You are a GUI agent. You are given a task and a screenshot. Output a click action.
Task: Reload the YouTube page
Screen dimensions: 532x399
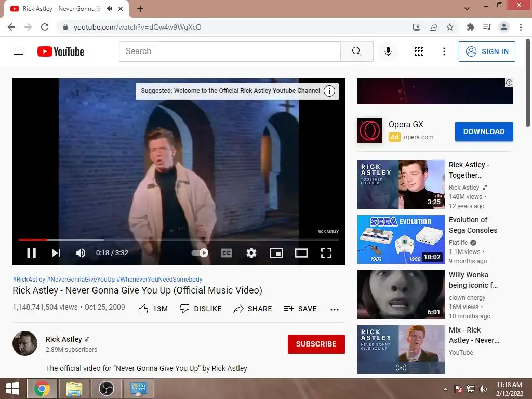click(x=45, y=27)
